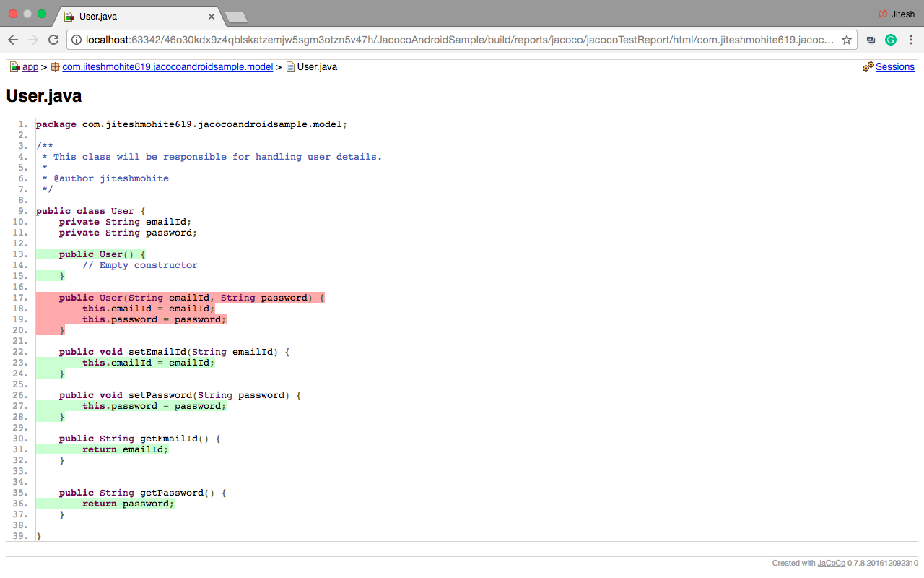Open the 'app' breadcrumb link

(x=30, y=67)
